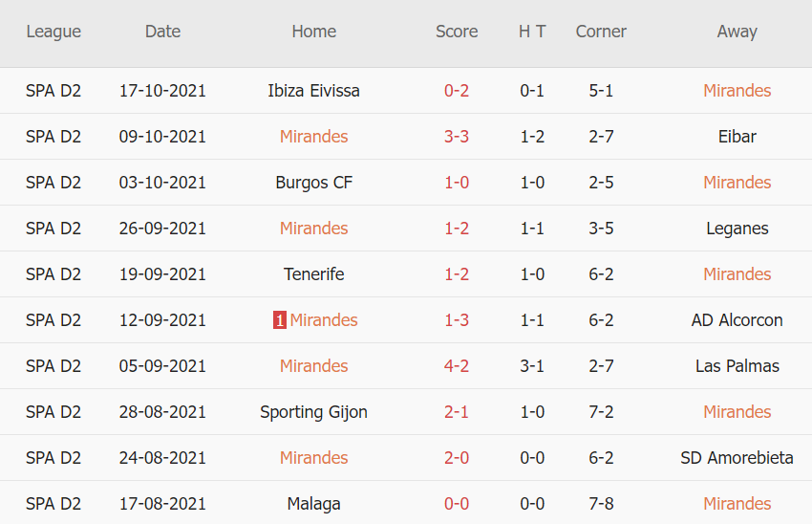Viewport: 812px width, 524px height.
Task: Open the Tenerife home team link
Action: tap(314, 274)
